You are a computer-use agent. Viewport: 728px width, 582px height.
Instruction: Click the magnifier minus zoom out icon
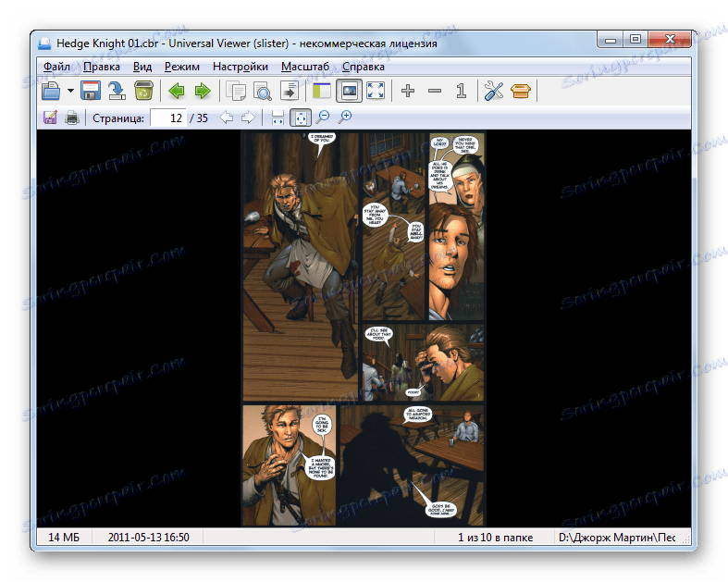[323, 118]
